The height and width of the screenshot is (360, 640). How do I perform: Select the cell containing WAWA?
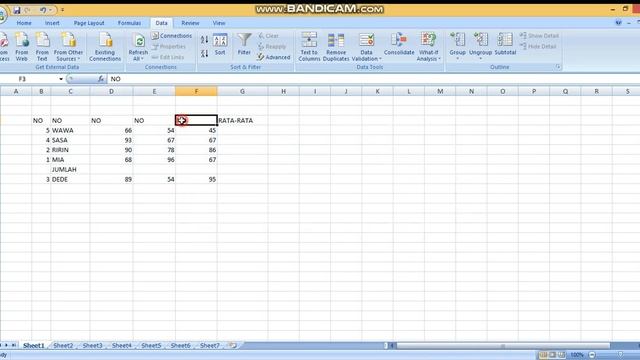(x=70, y=131)
